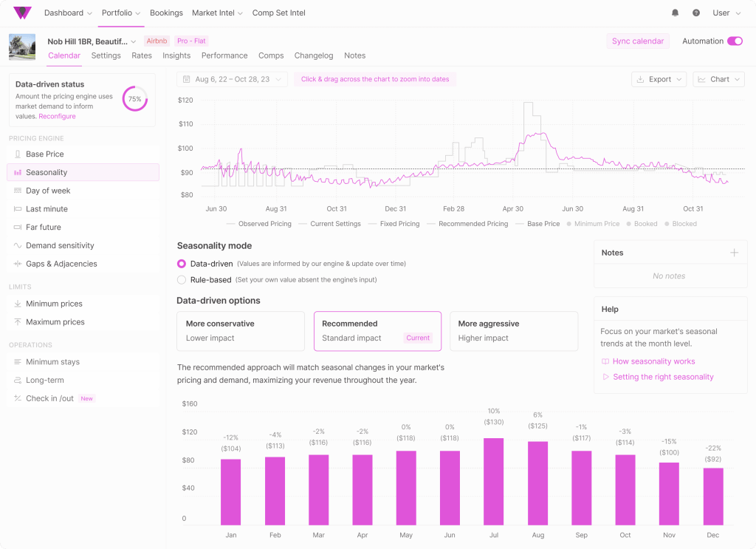Click the Gaps & Adjacencies icon

click(x=18, y=264)
